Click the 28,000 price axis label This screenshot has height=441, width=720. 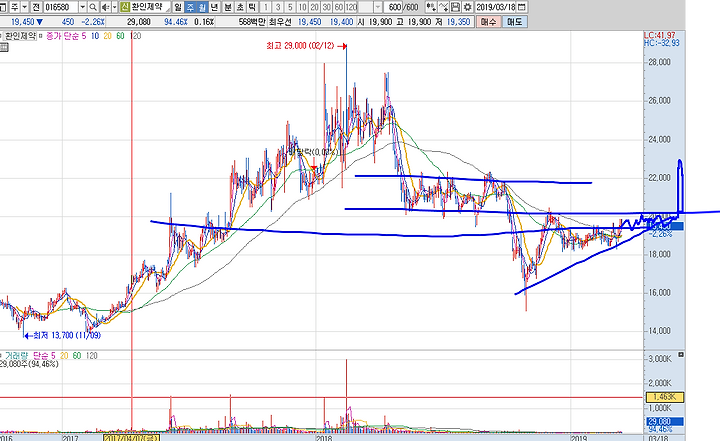[x=659, y=62]
